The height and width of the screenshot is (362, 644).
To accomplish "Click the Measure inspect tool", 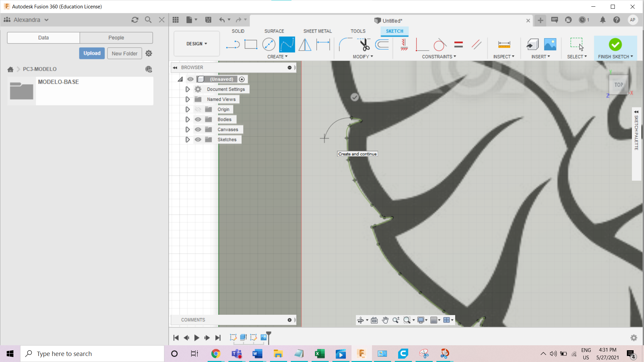I will point(504,44).
